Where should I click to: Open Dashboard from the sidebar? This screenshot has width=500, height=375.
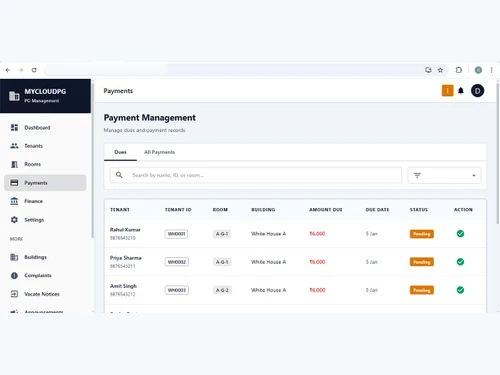click(x=45, y=128)
